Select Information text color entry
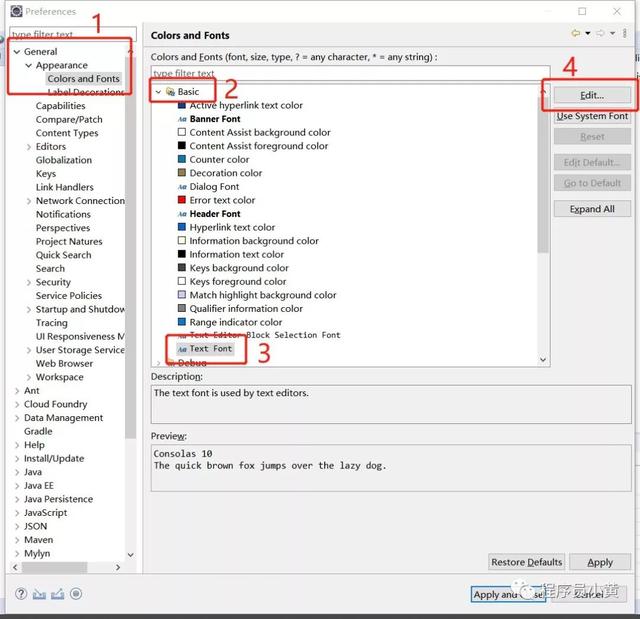Image resolution: width=640 pixels, height=619 pixels. tap(236, 254)
